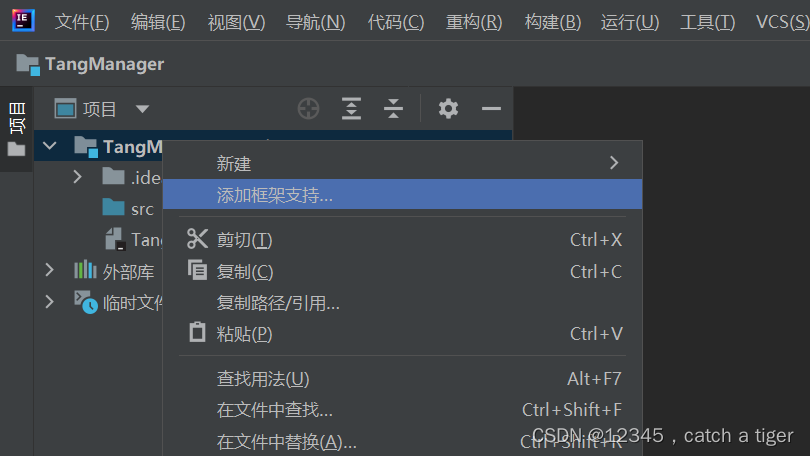Expand the 外部库 tree node
This screenshot has width=810, height=456.
tap(50, 270)
